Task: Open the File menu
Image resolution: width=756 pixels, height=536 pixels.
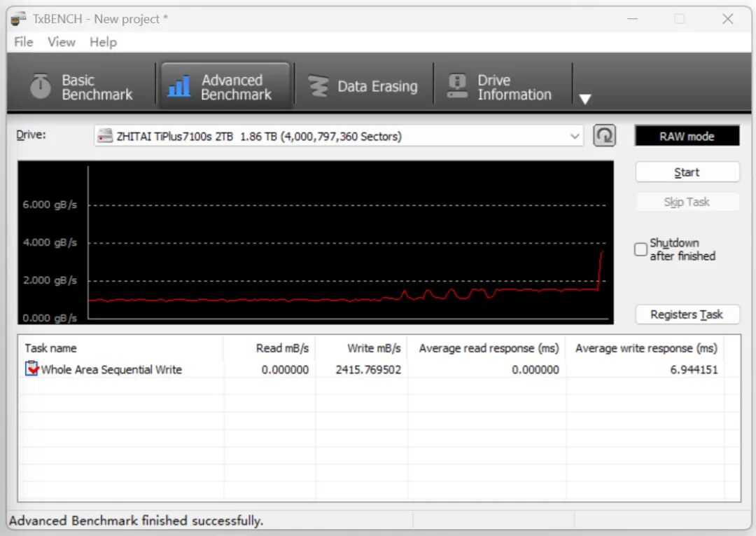Action: point(24,42)
